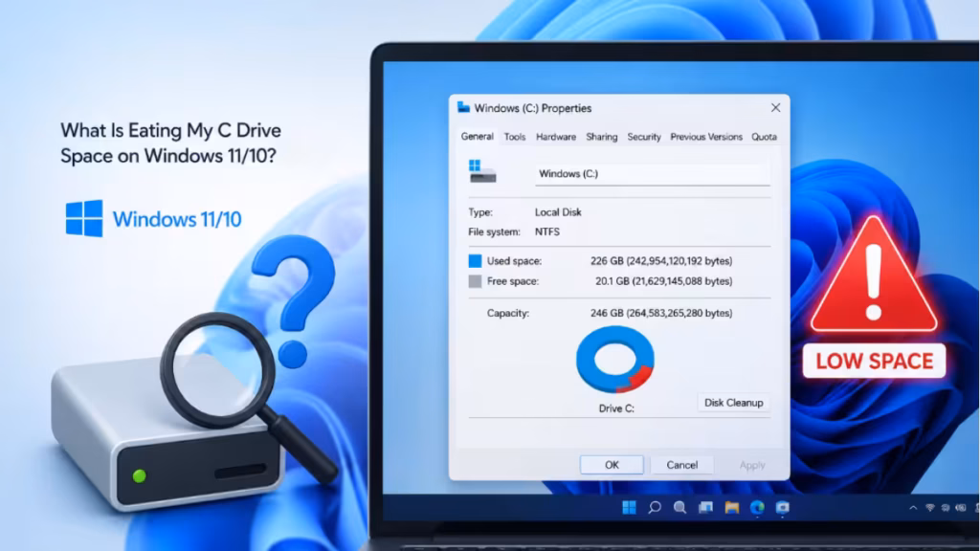The width and height of the screenshot is (980, 551).
Task: Click the 226 GB used space value
Action: point(661,261)
